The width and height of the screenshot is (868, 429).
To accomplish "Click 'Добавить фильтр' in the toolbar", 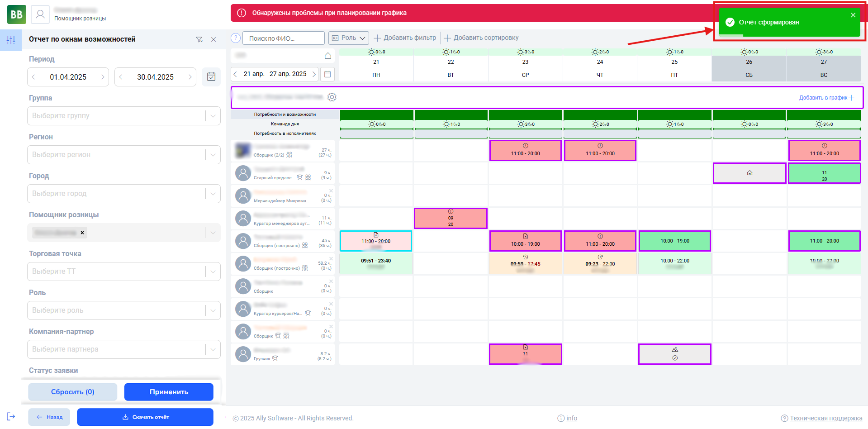I will [x=405, y=38].
